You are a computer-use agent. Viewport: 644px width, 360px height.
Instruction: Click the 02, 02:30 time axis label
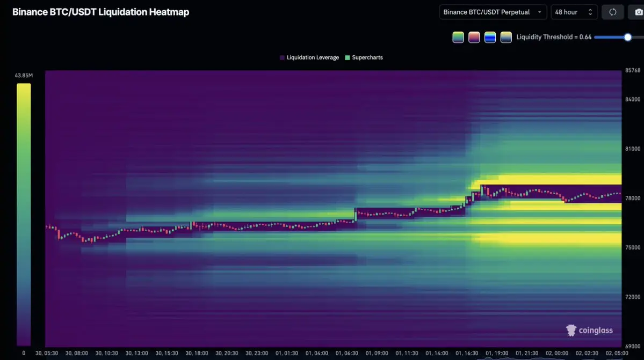(x=587, y=353)
